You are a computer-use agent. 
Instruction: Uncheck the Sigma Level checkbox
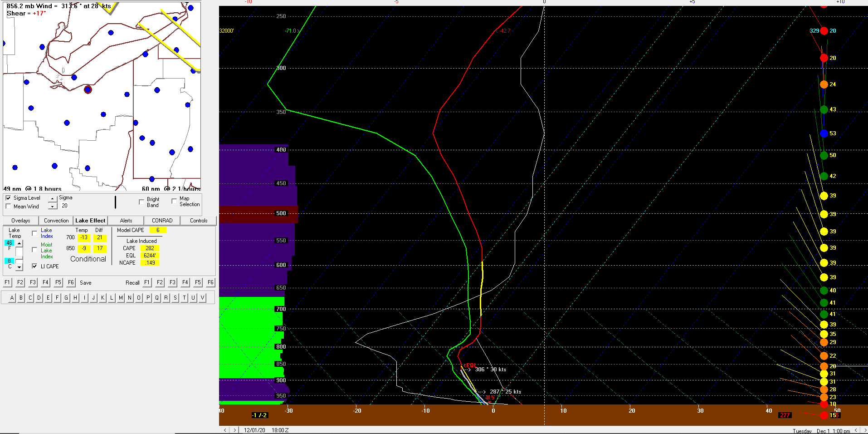pos(8,198)
